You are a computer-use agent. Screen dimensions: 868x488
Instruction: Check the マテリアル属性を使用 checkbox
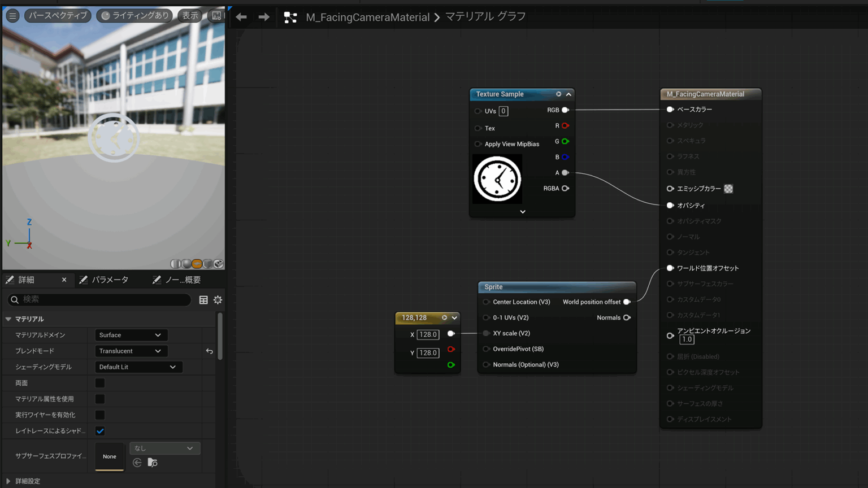tap(100, 399)
